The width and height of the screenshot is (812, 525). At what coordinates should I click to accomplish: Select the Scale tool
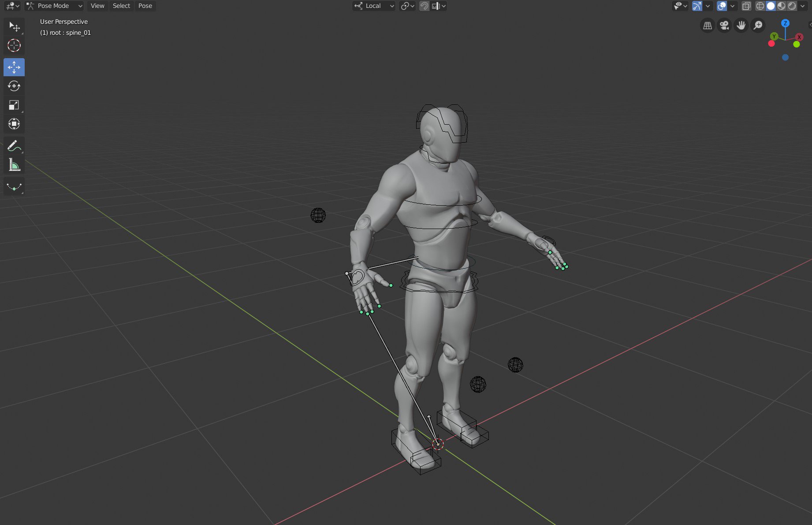[14, 105]
